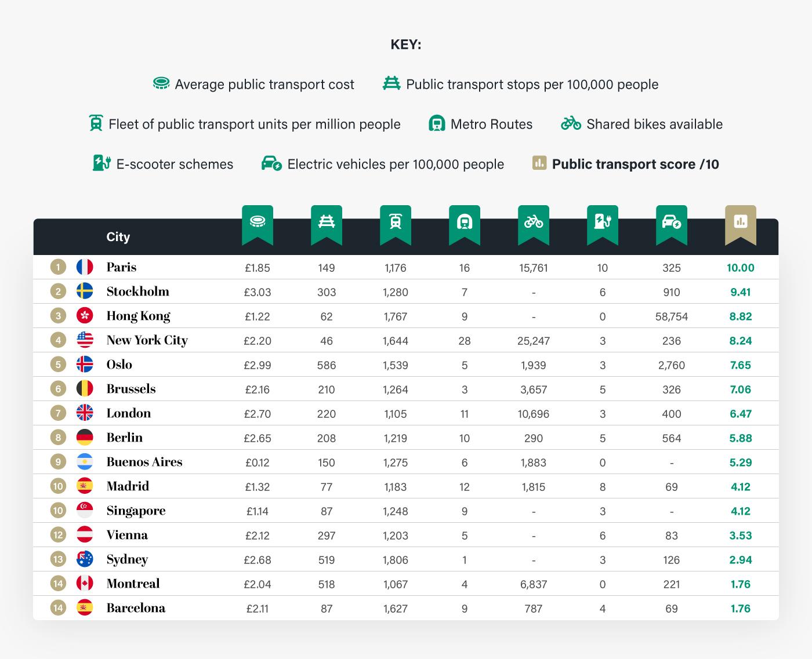Click the Canadian flag beside Montreal
The width and height of the screenshot is (812, 659).
point(85,584)
